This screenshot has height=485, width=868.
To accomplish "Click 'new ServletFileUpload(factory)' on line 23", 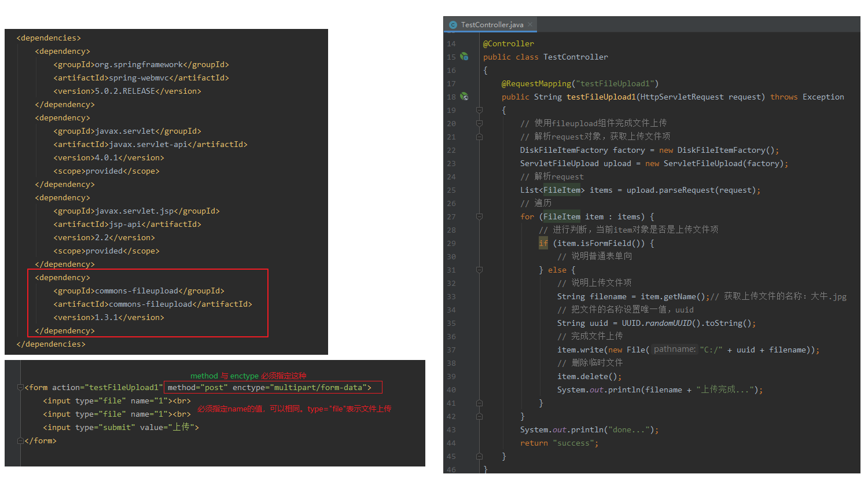I will click(x=715, y=163).
